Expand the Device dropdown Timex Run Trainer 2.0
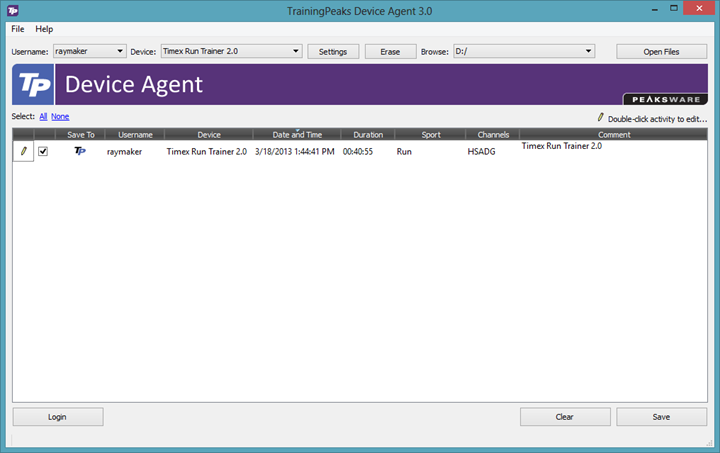The image size is (720, 453). tap(231, 51)
